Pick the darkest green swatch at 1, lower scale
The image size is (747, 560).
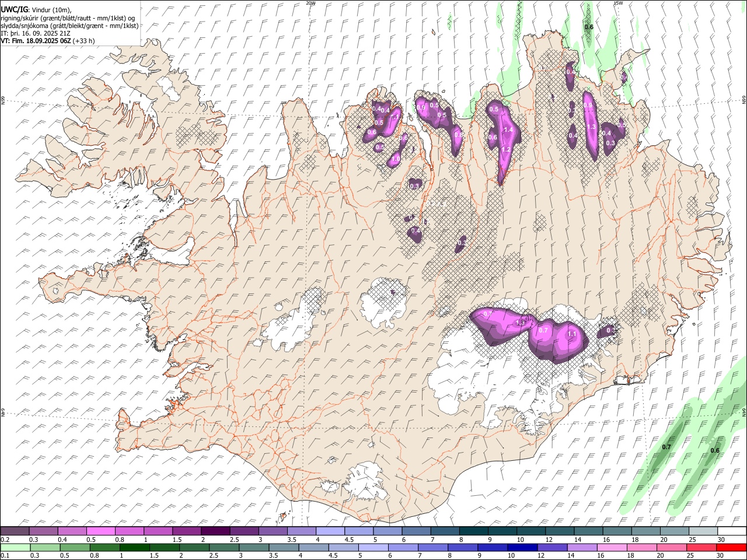click(x=135, y=547)
